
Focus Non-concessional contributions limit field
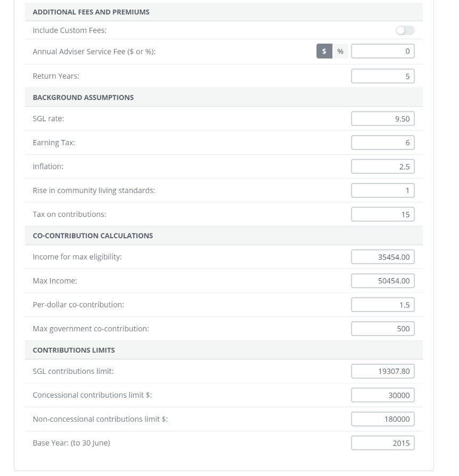[x=382, y=419]
